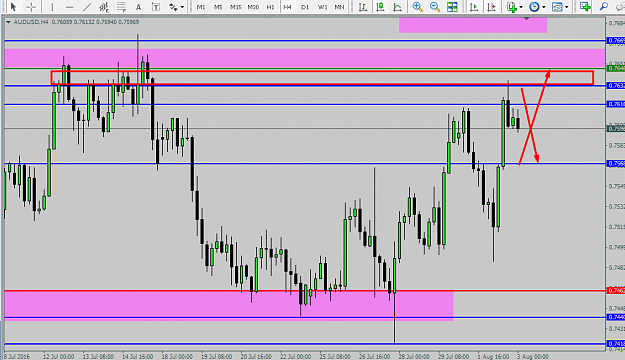The width and height of the screenshot is (625, 360).
Task: Switch chart to Bar chart mode
Action: pyautogui.click(x=362, y=7)
